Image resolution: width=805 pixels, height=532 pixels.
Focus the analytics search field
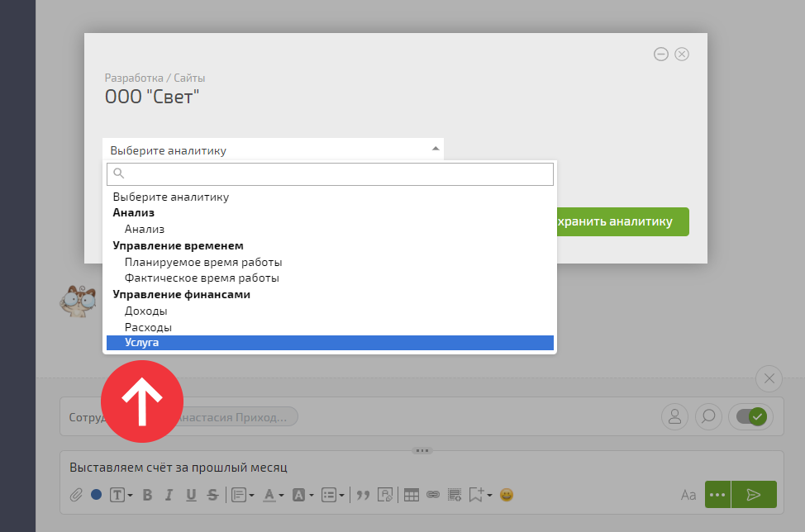tap(330, 174)
